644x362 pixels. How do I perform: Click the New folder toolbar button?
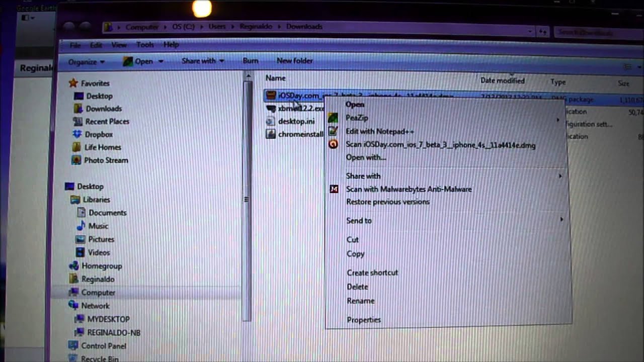(x=295, y=60)
